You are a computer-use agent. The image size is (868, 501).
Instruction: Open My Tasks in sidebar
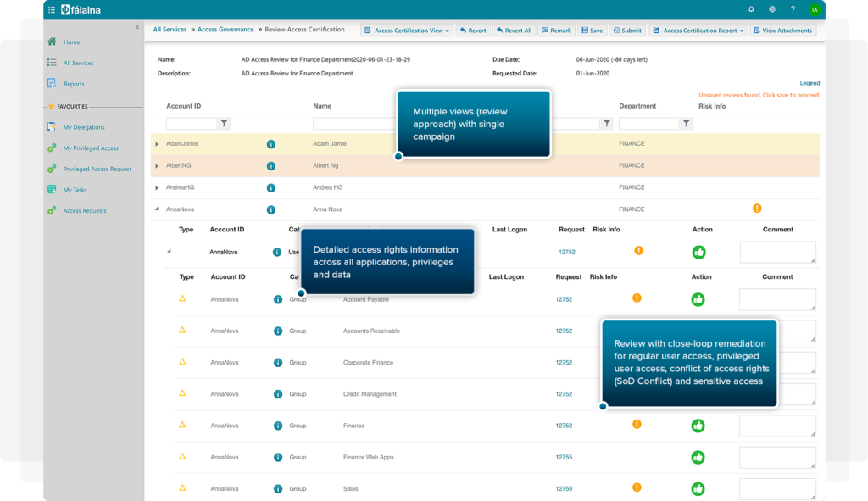(75, 190)
